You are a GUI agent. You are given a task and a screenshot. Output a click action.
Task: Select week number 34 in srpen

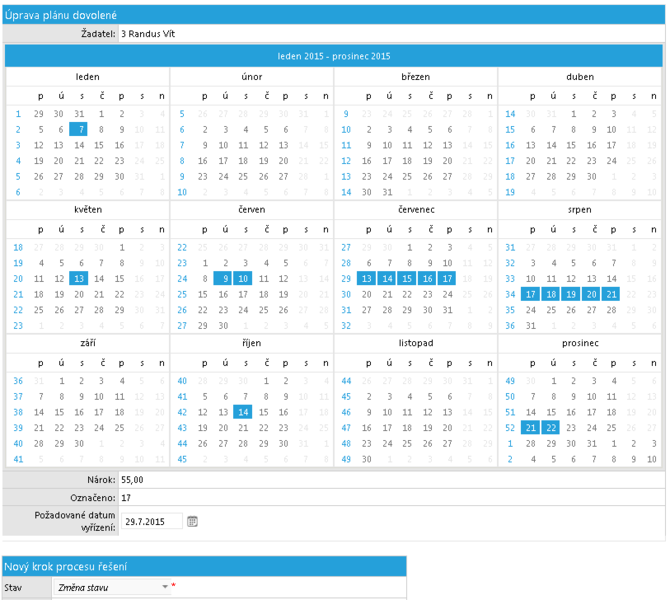coord(510,294)
